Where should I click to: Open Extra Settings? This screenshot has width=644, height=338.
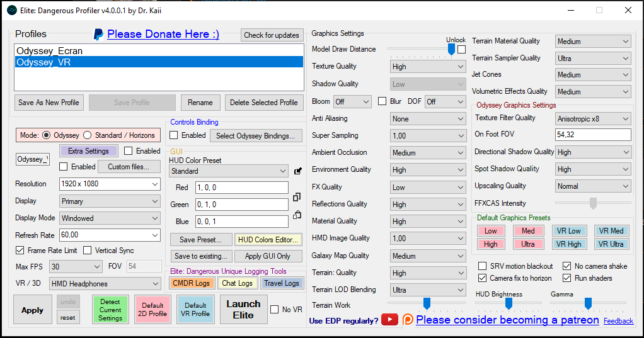click(x=89, y=151)
